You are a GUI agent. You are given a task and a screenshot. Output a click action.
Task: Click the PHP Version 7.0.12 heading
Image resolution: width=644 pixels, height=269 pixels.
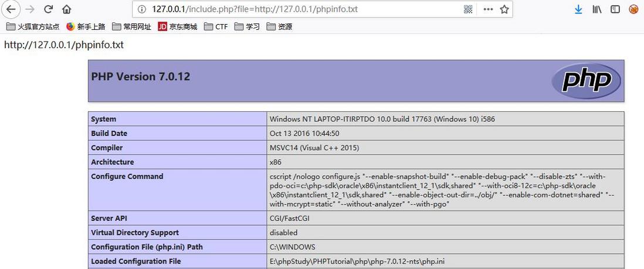[140, 77]
